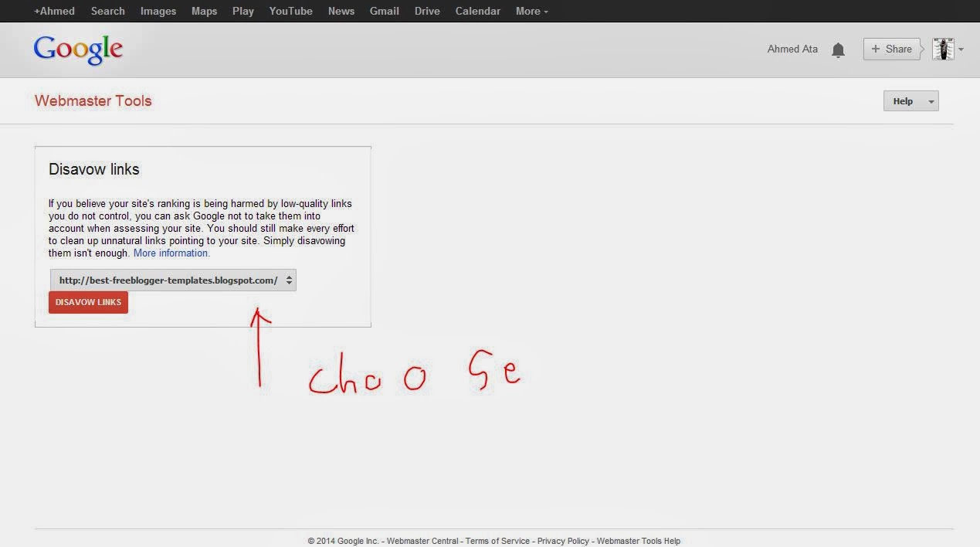Open Drive in the top bar
The width and height of the screenshot is (980, 547).
(427, 11)
